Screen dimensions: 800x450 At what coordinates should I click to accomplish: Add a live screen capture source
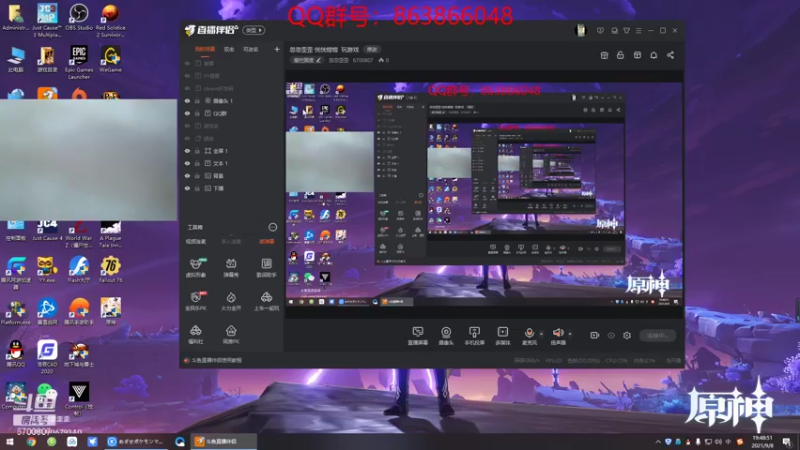[418, 336]
